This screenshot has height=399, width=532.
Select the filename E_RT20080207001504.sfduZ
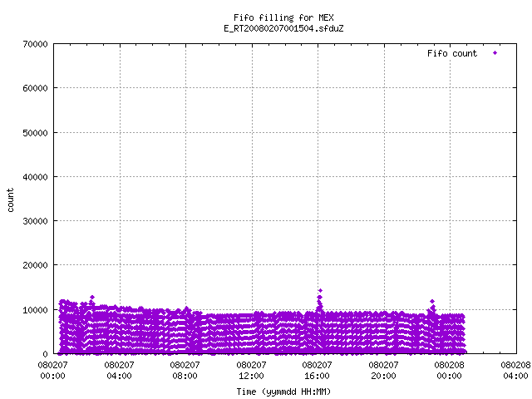pos(283,28)
